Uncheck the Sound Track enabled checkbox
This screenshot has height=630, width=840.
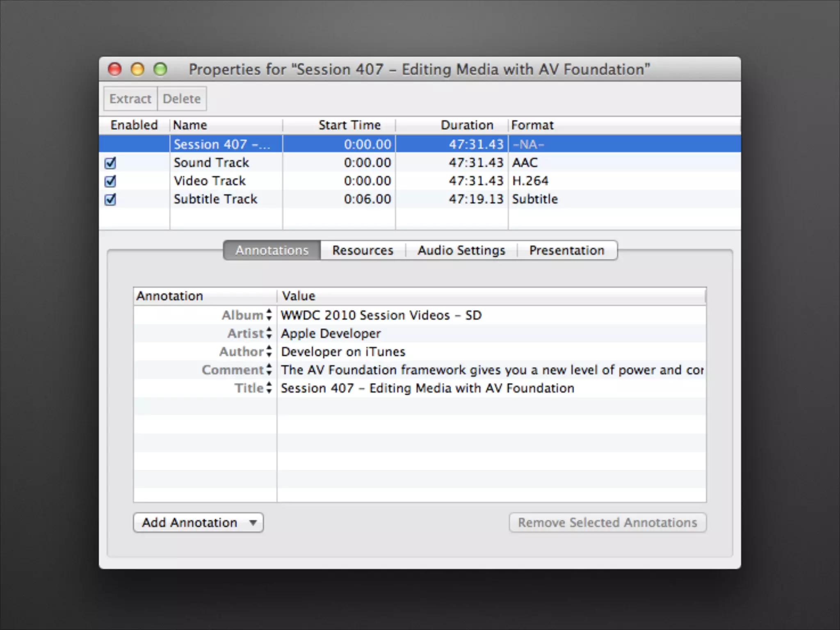tap(110, 163)
